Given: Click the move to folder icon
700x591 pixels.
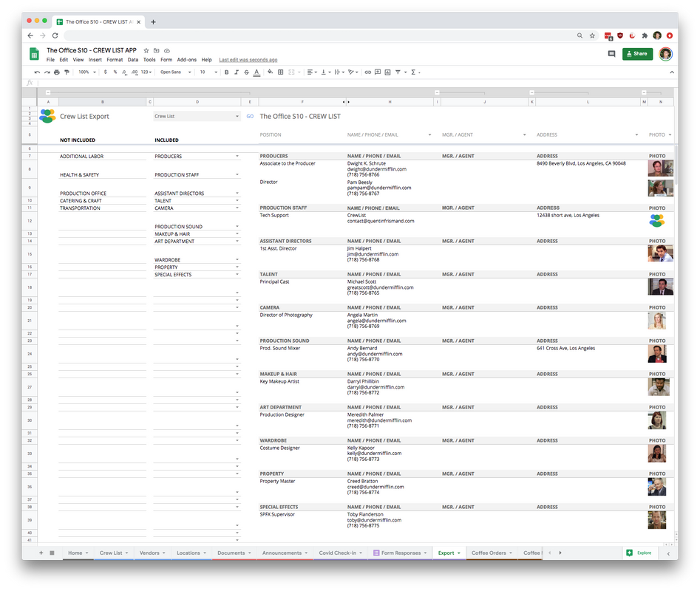Looking at the screenshot, I should pos(156,51).
